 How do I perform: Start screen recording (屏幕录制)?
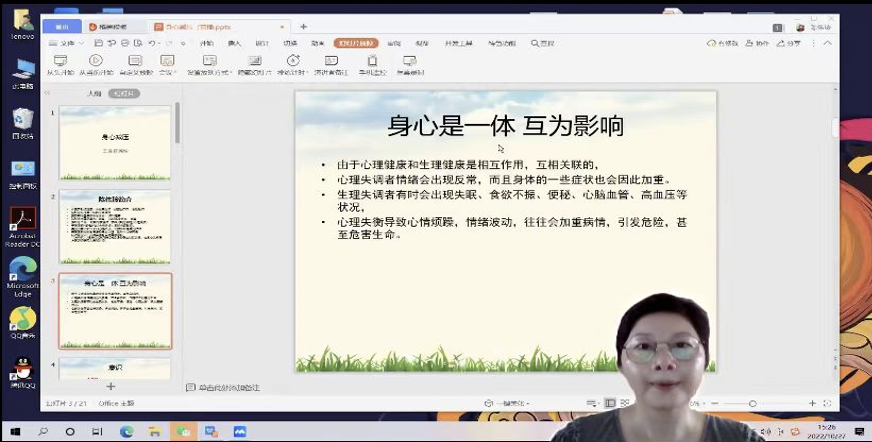(x=410, y=65)
